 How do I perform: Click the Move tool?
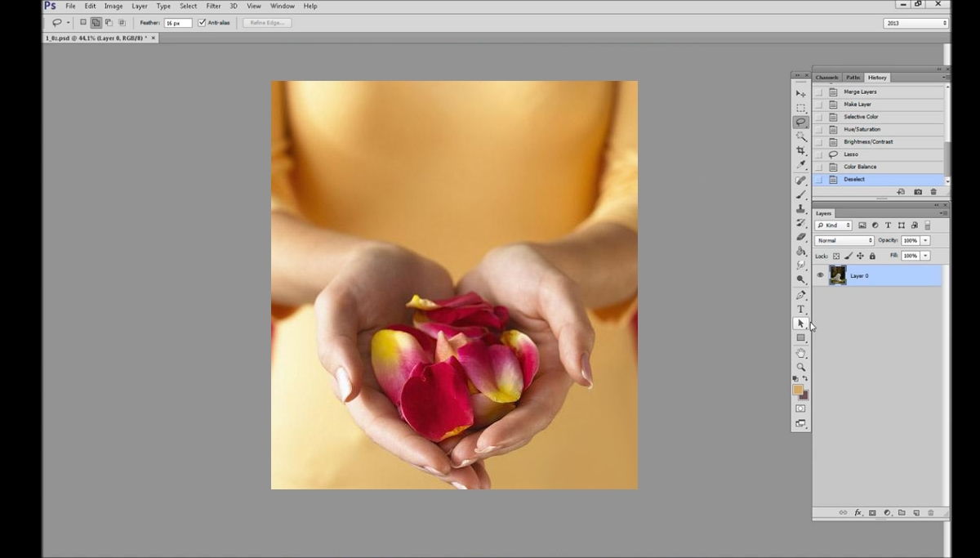coord(800,94)
